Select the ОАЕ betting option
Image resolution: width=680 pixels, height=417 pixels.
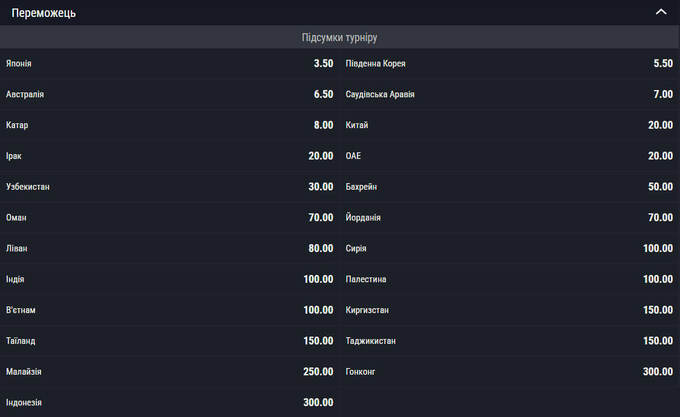509,156
